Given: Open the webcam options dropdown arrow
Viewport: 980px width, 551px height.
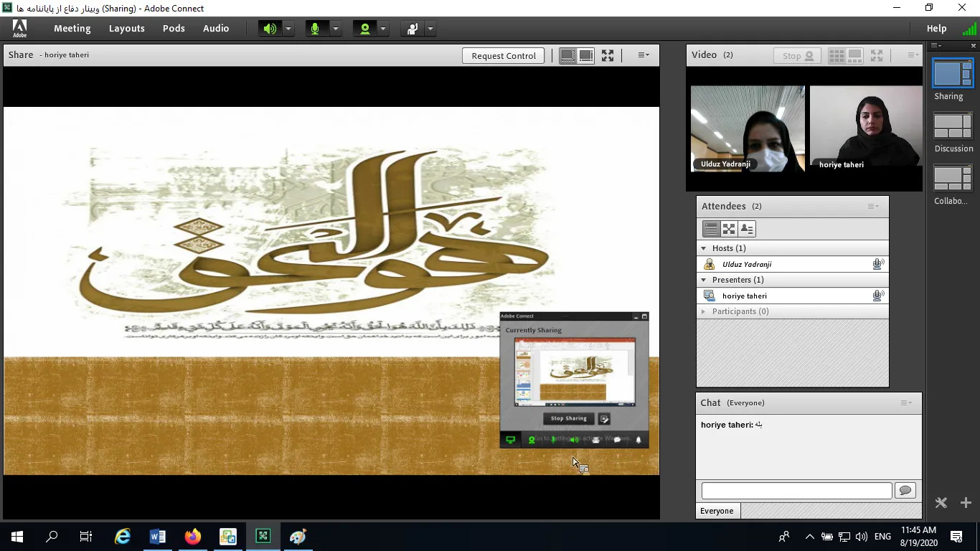Looking at the screenshot, I should click(x=383, y=29).
